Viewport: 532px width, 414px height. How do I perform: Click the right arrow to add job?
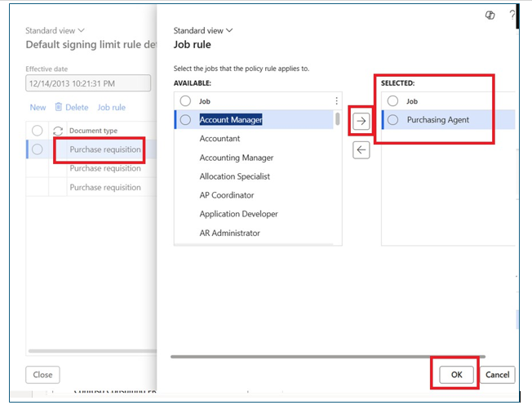[361, 121]
